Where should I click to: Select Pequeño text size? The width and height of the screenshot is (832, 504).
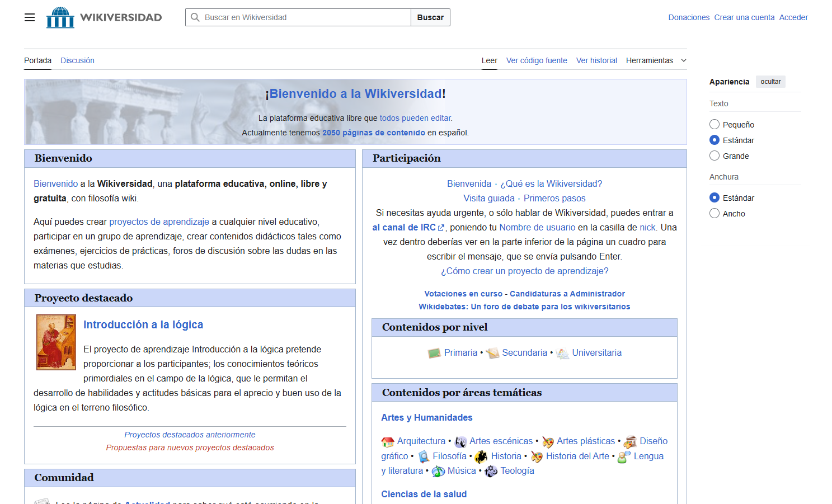coord(715,124)
